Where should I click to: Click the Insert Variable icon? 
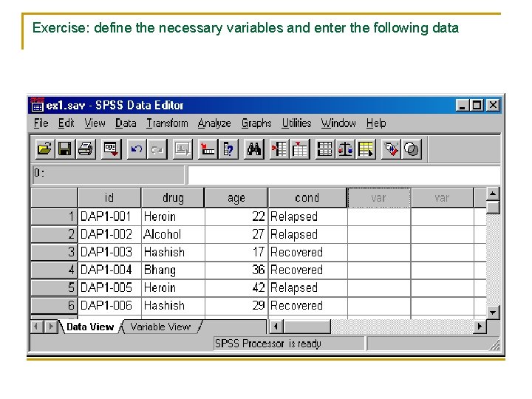click(299, 149)
